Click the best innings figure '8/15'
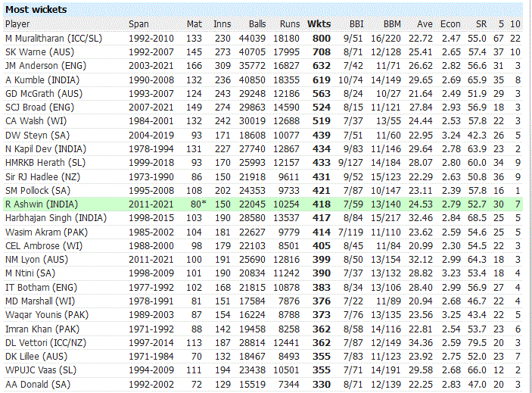This screenshot has height=393, width=532. click(353, 108)
